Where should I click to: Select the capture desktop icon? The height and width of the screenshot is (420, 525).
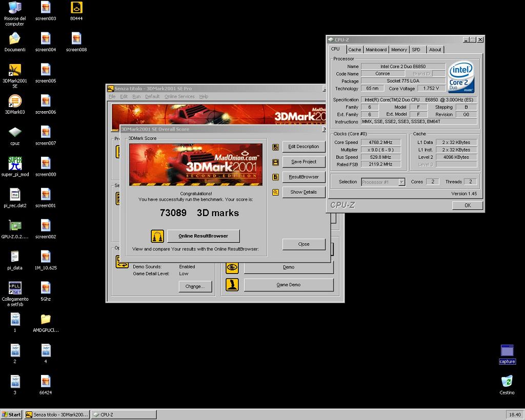click(507, 354)
